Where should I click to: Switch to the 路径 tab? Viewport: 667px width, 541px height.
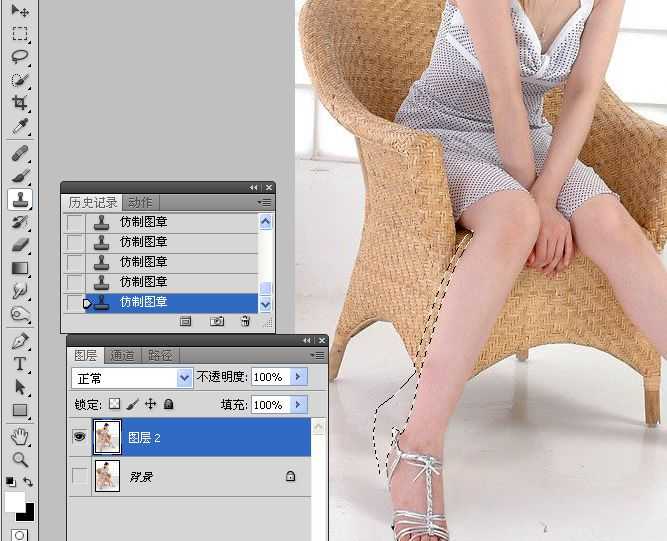click(x=160, y=355)
